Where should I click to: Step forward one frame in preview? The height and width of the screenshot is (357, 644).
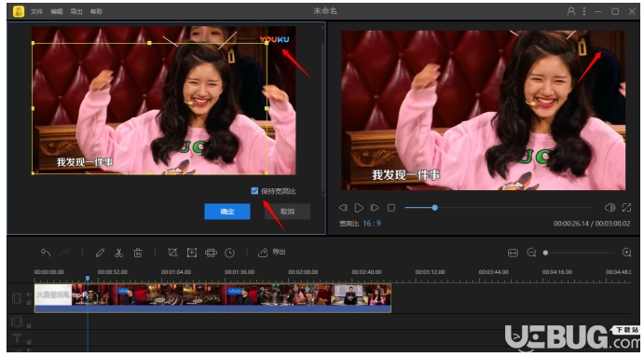coord(375,208)
